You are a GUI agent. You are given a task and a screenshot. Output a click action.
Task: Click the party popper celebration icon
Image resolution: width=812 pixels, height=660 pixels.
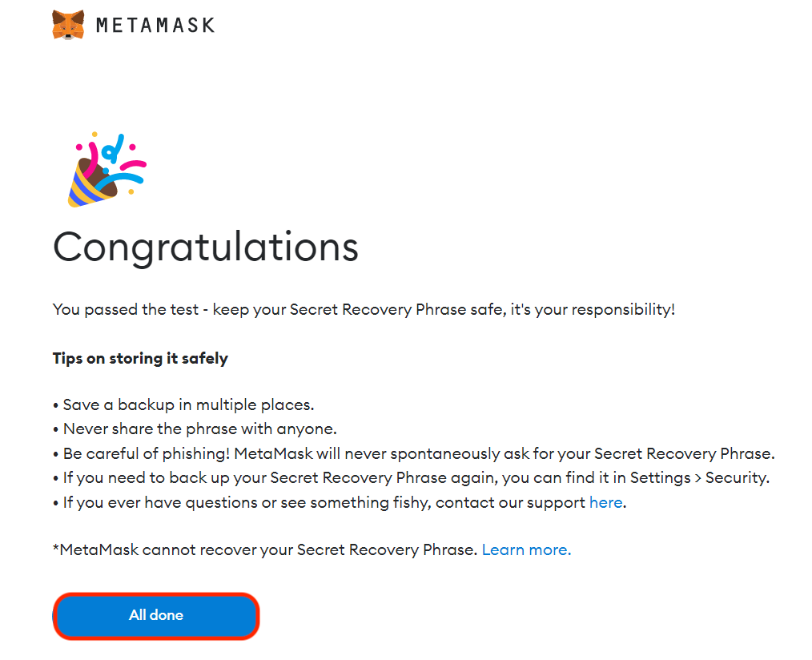106,171
